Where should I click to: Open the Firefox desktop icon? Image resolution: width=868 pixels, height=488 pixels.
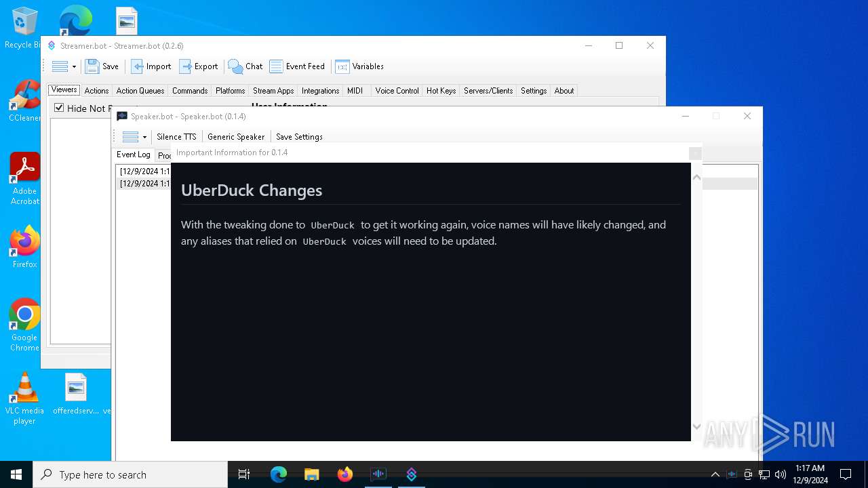click(24, 247)
